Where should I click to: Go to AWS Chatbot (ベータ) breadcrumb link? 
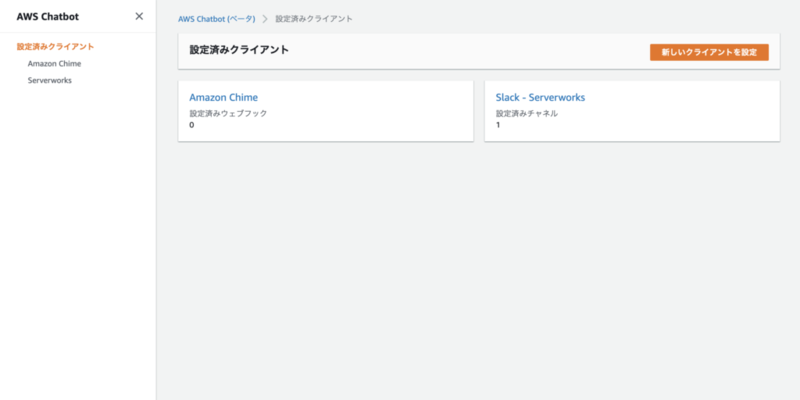[x=216, y=19]
